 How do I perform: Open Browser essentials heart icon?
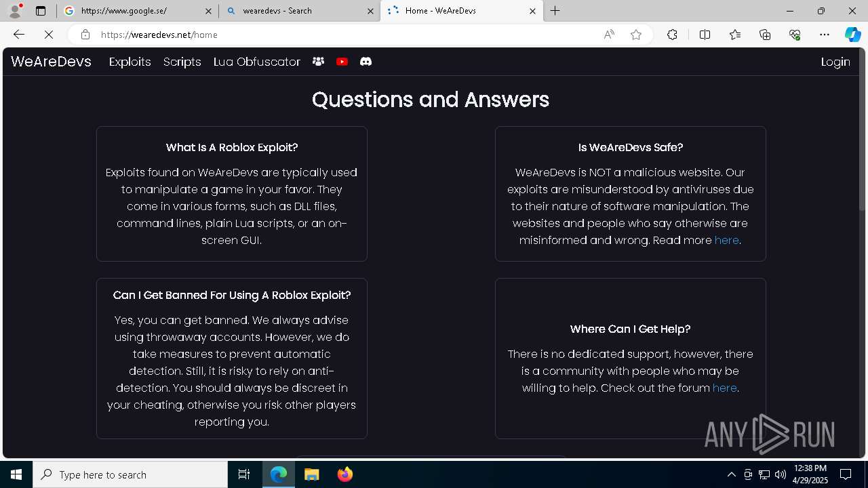tap(795, 35)
